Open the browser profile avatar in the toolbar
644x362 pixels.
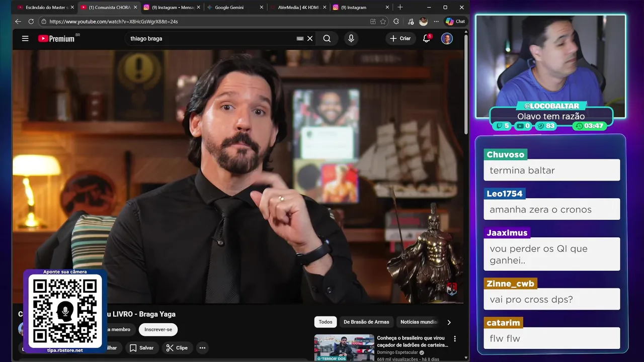[x=424, y=22]
